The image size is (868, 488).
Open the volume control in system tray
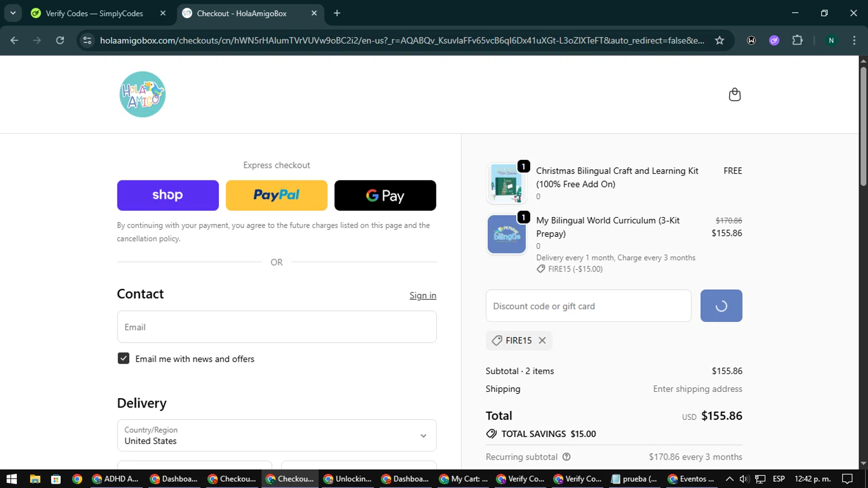pos(744,479)
